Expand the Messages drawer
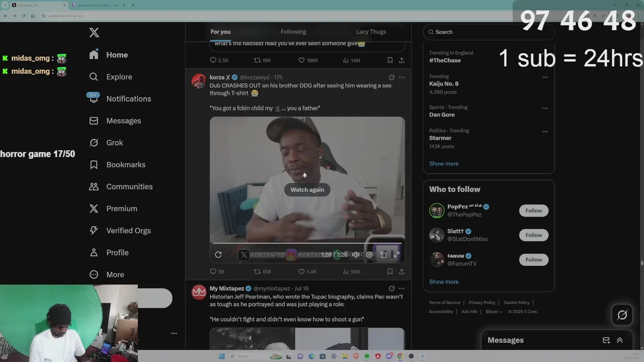The width and height of the screenshot is (644, 362). click(x=620, y=340)
